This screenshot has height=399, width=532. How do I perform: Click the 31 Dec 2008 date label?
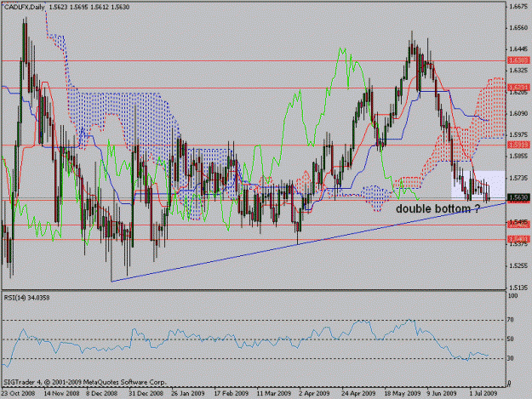coord(146,393)
